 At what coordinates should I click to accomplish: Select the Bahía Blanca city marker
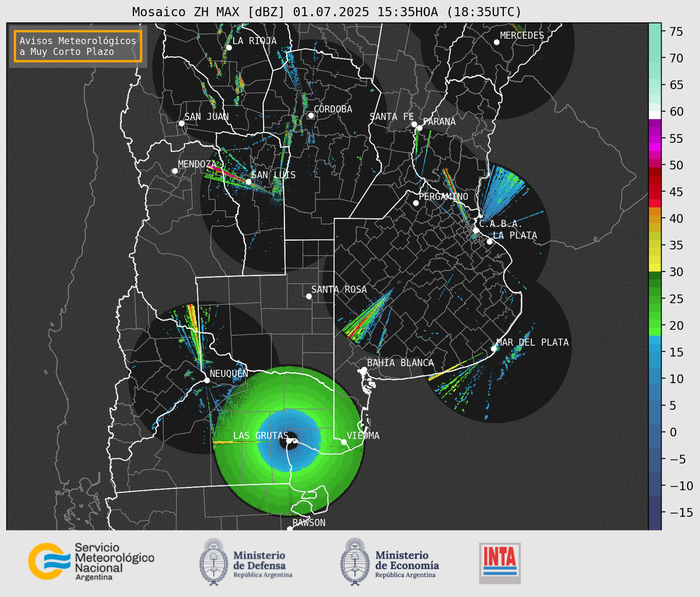(x=364, y=369)
